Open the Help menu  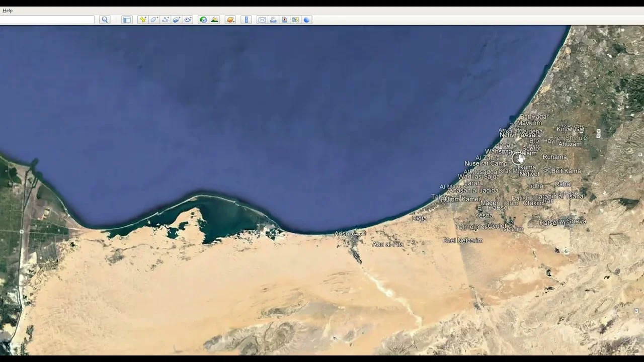coord(8,11)
